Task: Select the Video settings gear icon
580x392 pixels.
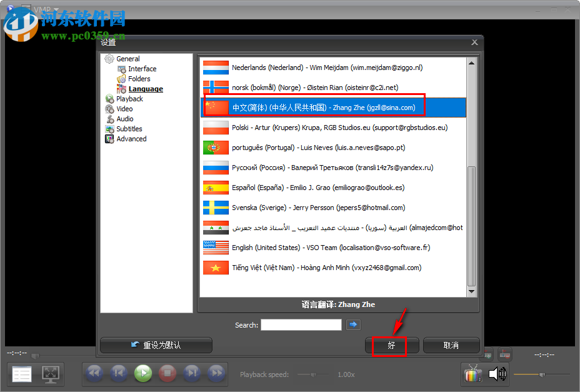Action: point(110,108)
